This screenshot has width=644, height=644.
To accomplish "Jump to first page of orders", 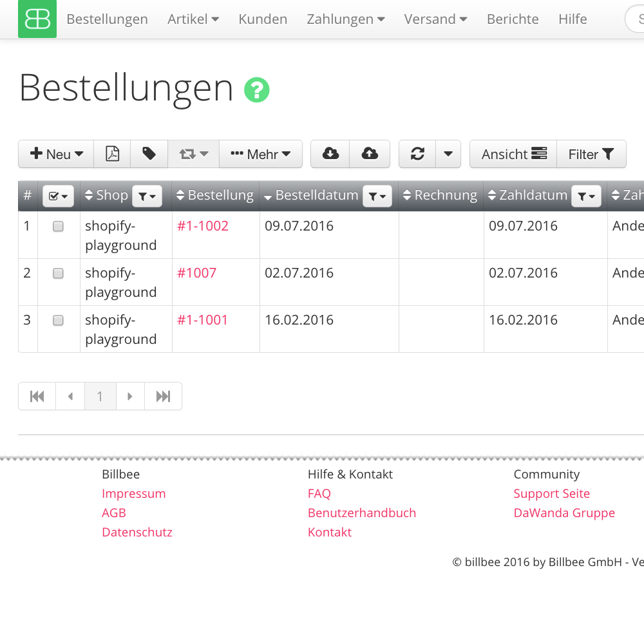I will [37, 396].
